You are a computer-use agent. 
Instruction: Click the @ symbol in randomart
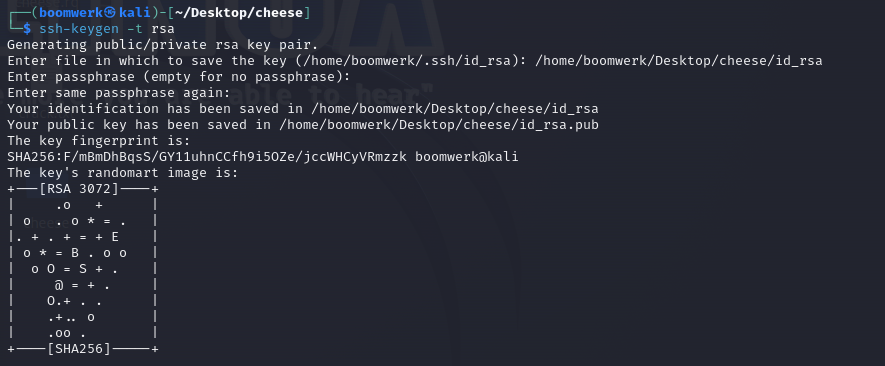click(x=67, y=285)
